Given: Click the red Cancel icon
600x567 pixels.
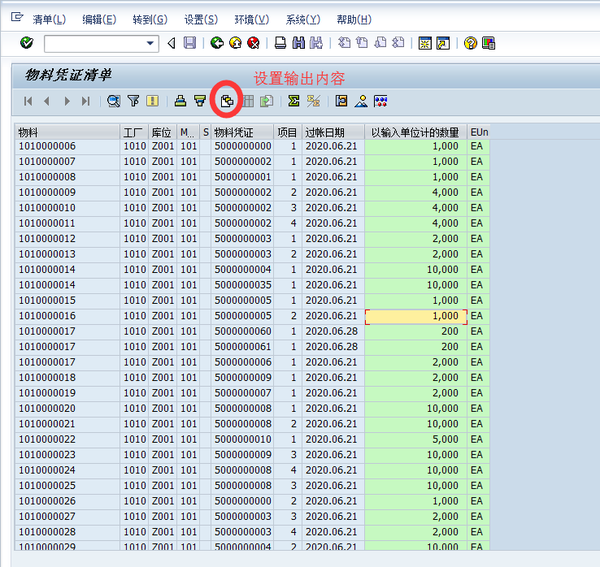Looking at the screenshot, I should 253,43.
